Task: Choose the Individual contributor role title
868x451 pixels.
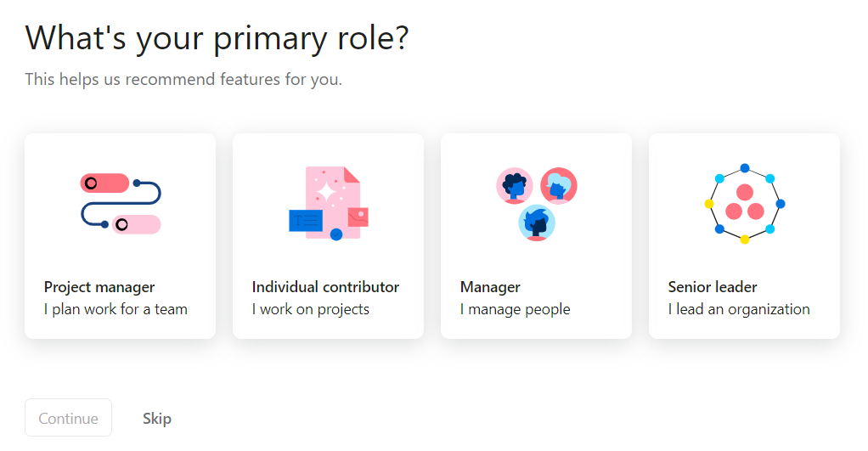Action: (x=325, y=287)
